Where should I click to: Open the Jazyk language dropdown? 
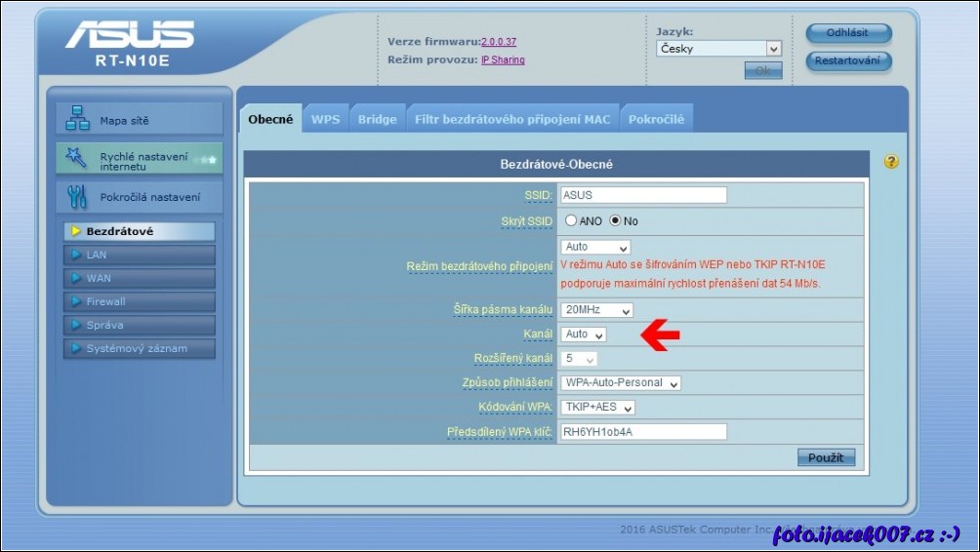point(718,49)
